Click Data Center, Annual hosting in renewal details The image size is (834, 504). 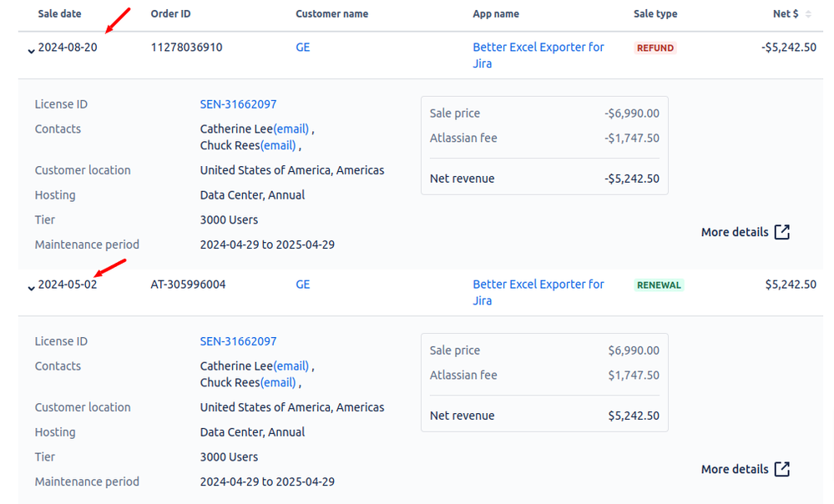[x=253, y=432]
